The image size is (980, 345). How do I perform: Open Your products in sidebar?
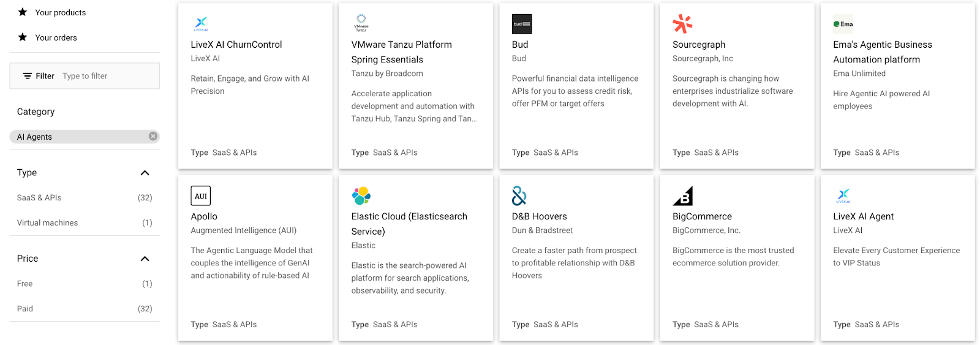[60, 12]
